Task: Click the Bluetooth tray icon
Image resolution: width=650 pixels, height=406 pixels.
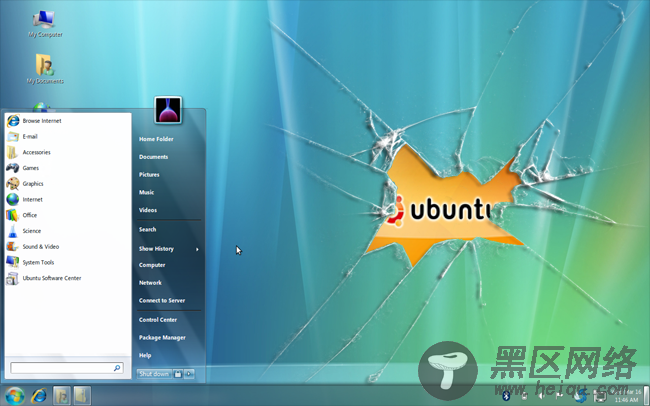Action: [x=506, y=396]
